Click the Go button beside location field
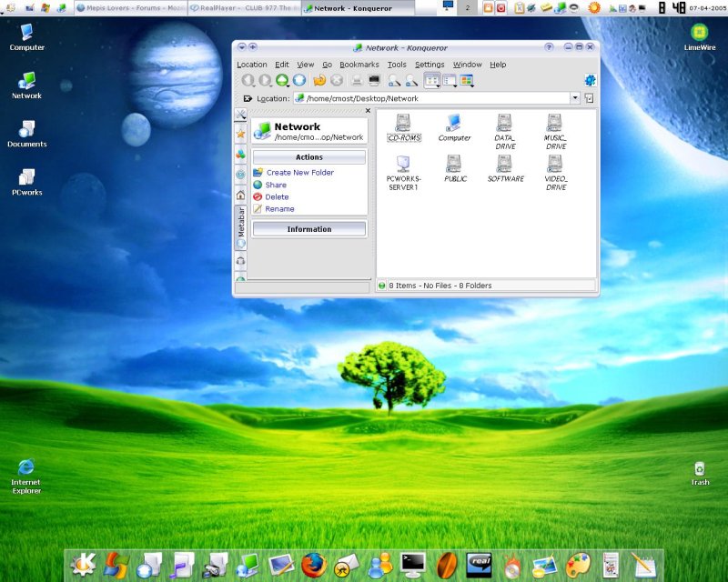The height and width of the screenshot is (582, 728). coord(589,98)
